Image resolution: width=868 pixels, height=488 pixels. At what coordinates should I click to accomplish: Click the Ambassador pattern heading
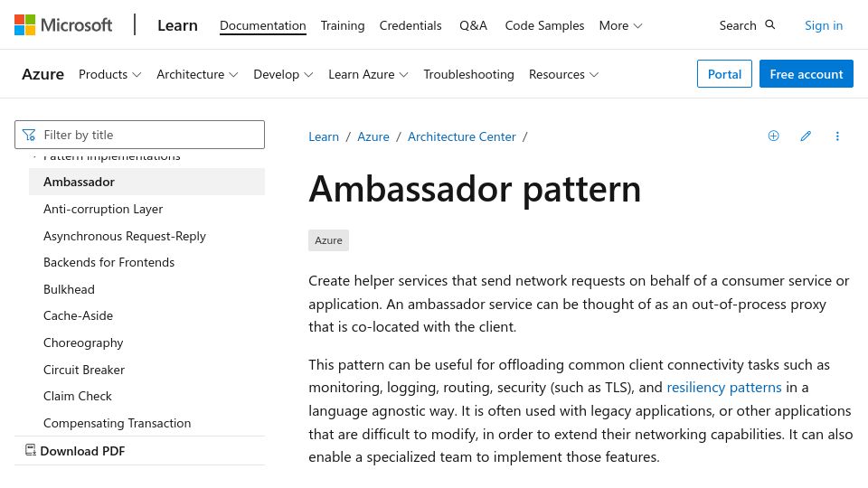tap(475, 189)
